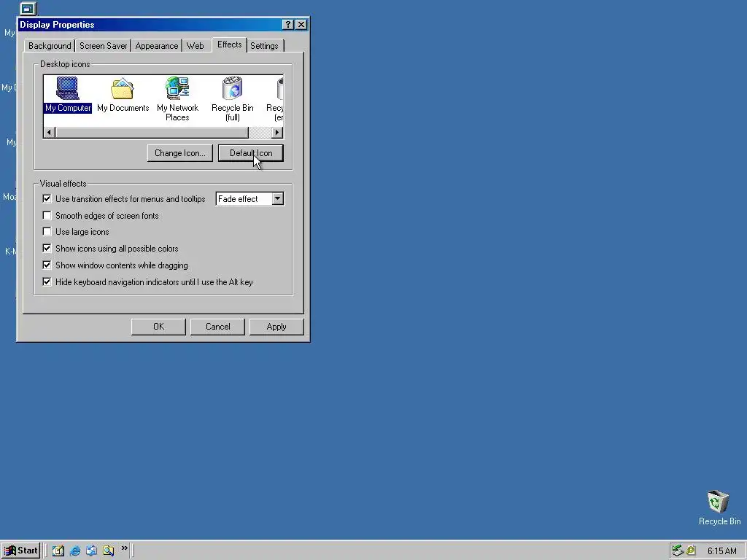
Task: Open the Appearance tab
Action: 157,46
